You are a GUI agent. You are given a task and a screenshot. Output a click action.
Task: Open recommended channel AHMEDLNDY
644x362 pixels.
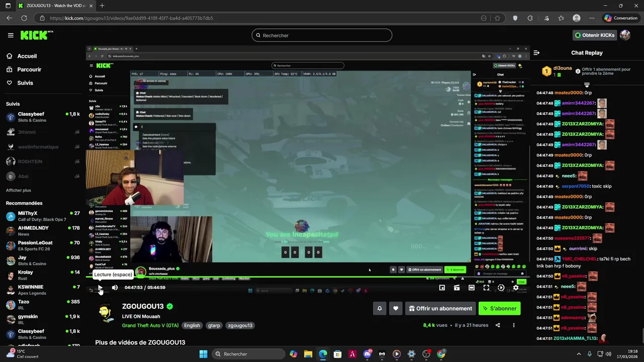click(x=43, y=231)
